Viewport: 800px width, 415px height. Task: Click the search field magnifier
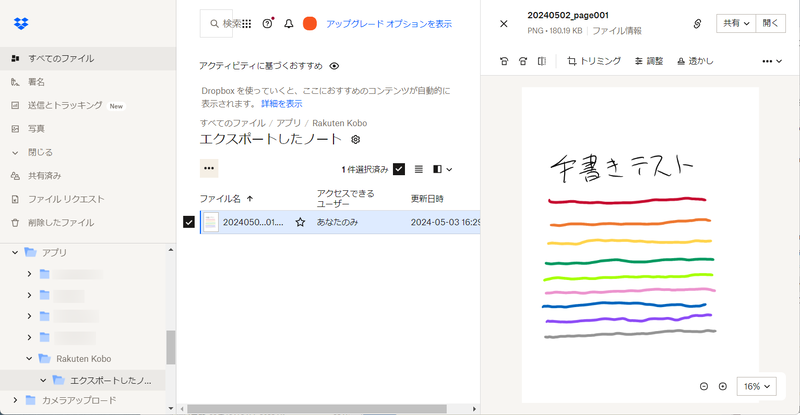pyautogui.click(x=214, y=23)
